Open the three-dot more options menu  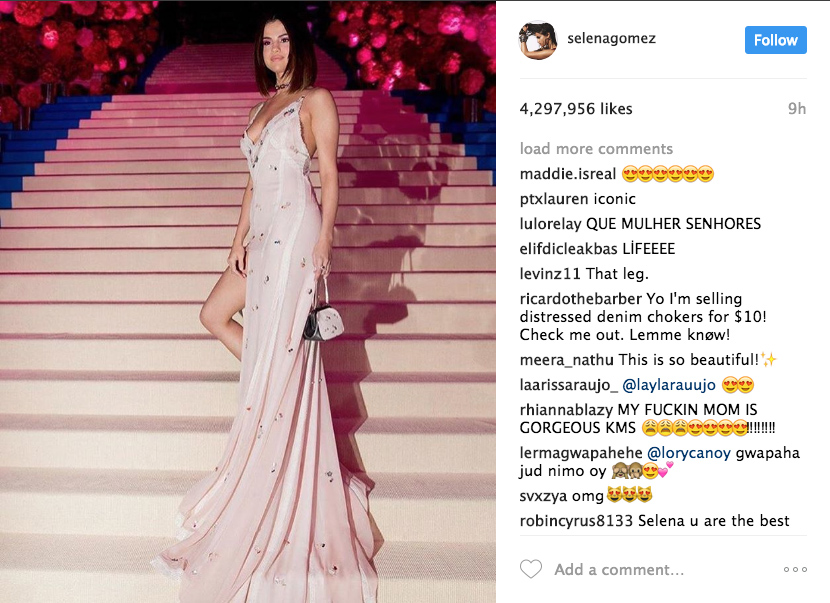[x=795, y=570]
